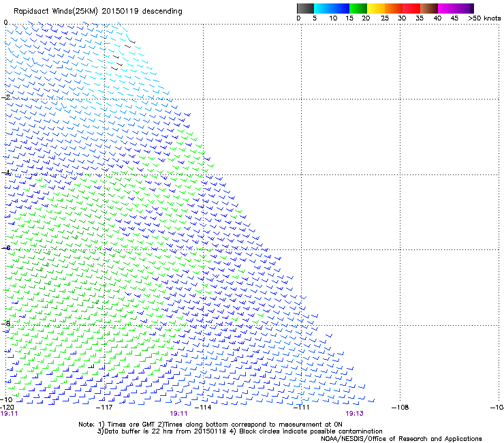Click the purple '19:11' time under -120

pyautogui.click(x=10, y=414)
